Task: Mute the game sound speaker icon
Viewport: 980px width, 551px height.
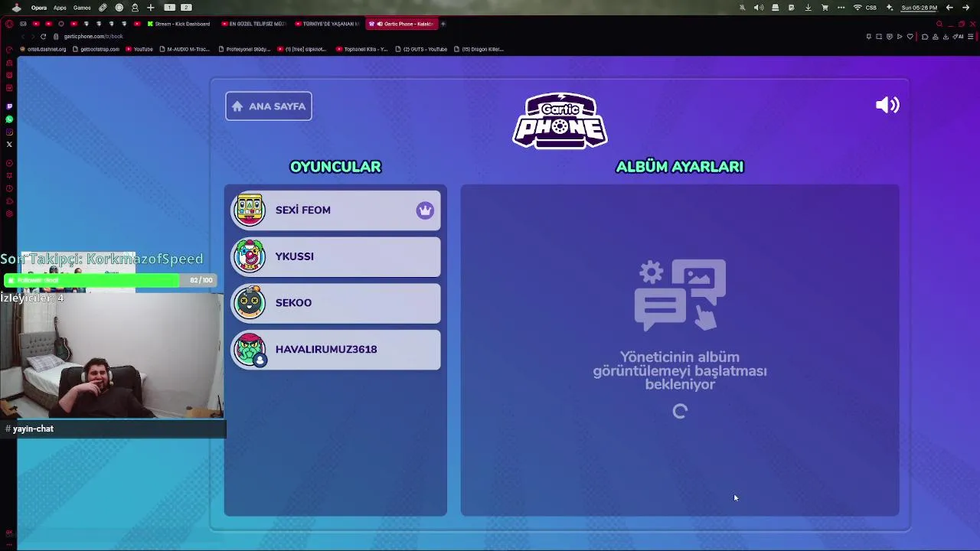Action: 887,106
